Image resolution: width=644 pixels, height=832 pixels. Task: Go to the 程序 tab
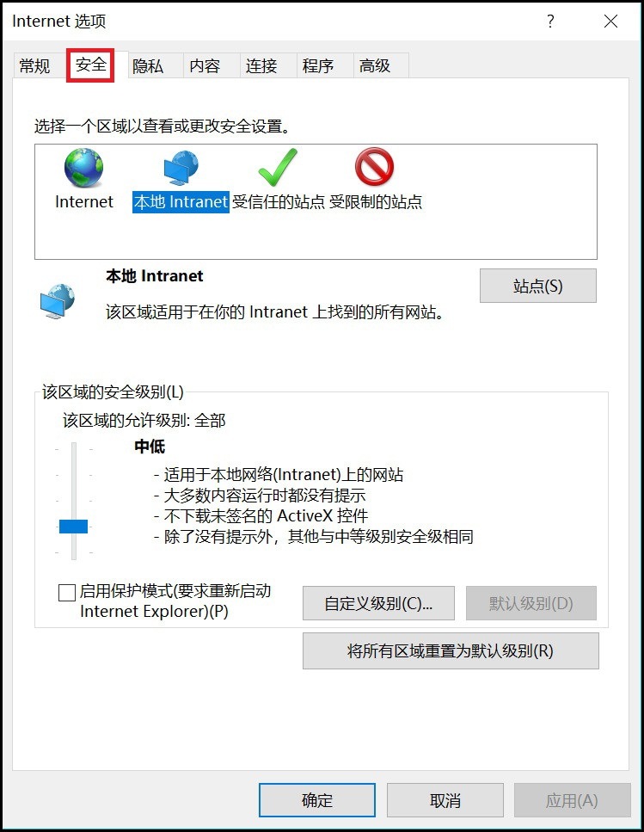coord(318,65)
